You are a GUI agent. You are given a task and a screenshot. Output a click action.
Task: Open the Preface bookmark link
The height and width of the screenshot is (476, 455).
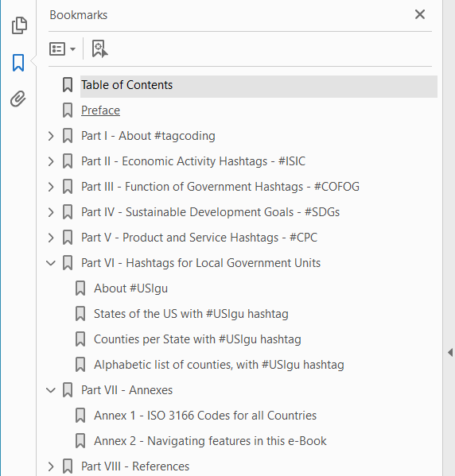[100, 110]
